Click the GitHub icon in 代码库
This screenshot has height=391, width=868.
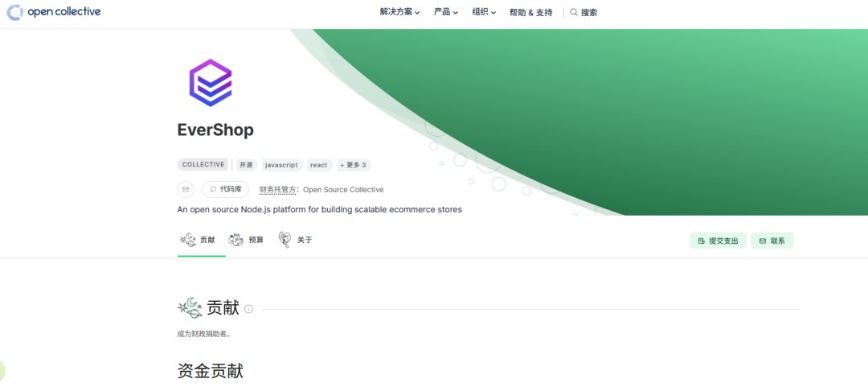coord(213,189)
